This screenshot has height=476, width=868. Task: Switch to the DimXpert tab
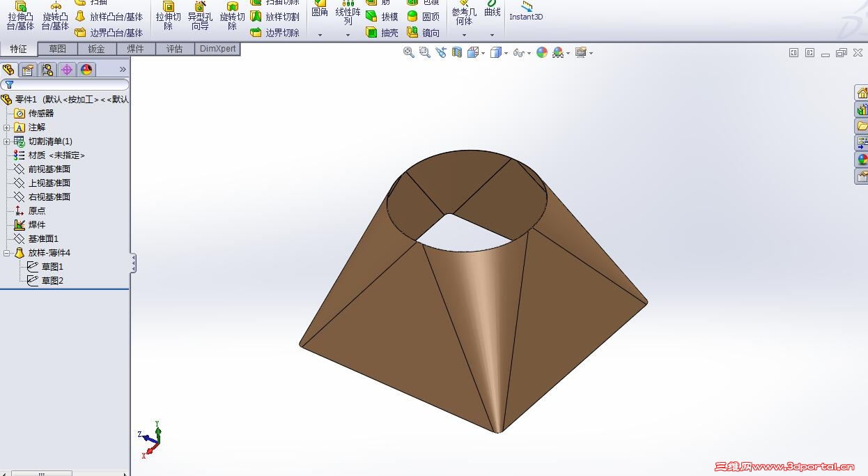coord(218,49)
